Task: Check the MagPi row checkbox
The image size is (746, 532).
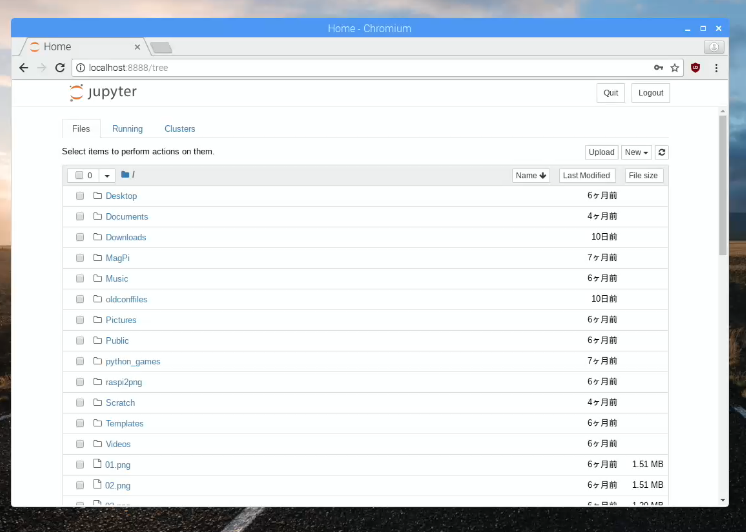Action: 80,258
